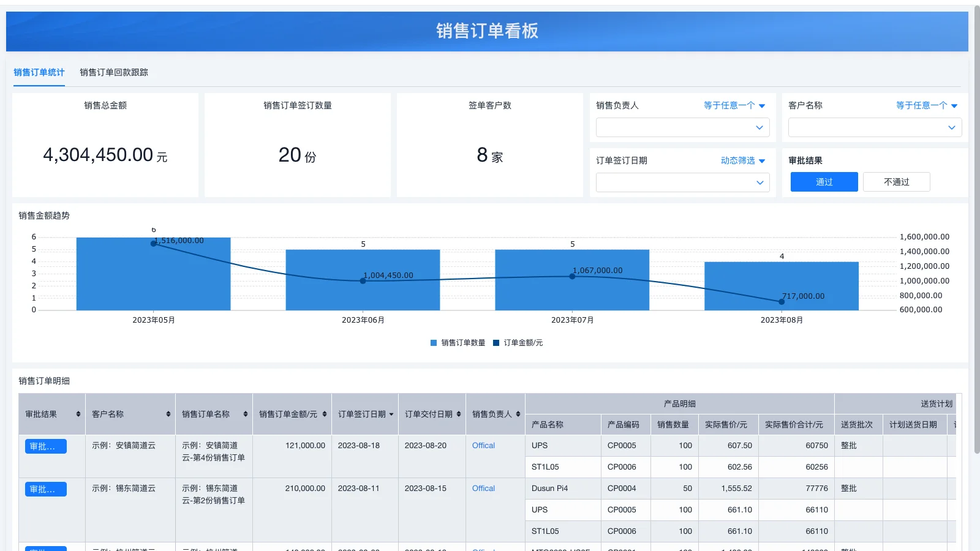Click the arrow icon on 销售负责人 column header
This screenshot has height=551, width=980.
pos(518,414)
